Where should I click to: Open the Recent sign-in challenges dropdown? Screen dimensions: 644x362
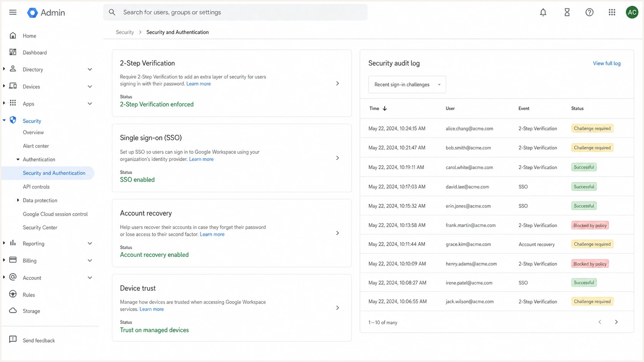407,85
